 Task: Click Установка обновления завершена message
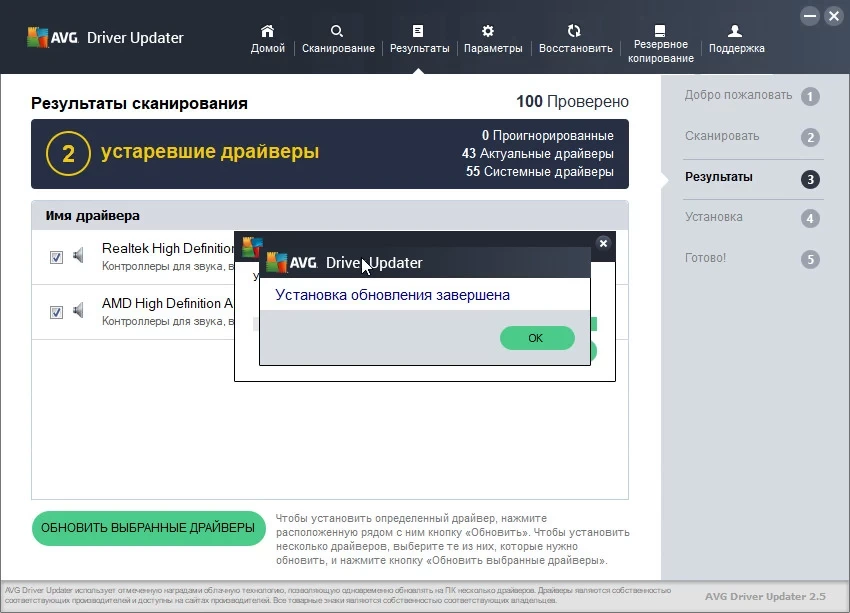392,295
